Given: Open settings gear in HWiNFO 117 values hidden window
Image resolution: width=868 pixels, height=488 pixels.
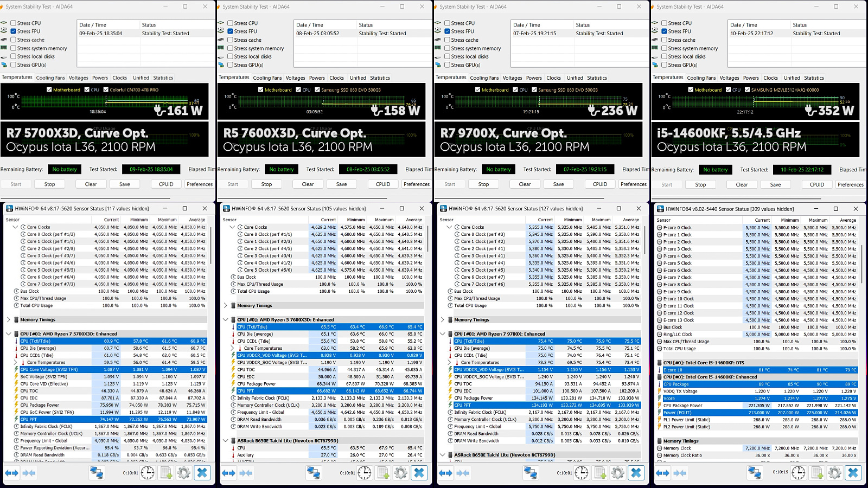Looking at the screenshot, I should point(184,473).
